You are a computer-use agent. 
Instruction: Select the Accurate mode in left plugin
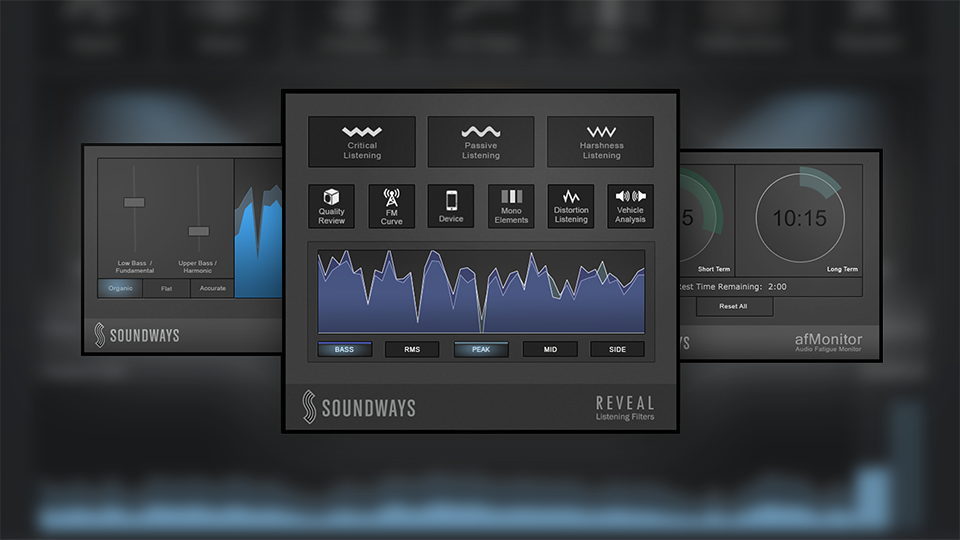tap(212, 288)
